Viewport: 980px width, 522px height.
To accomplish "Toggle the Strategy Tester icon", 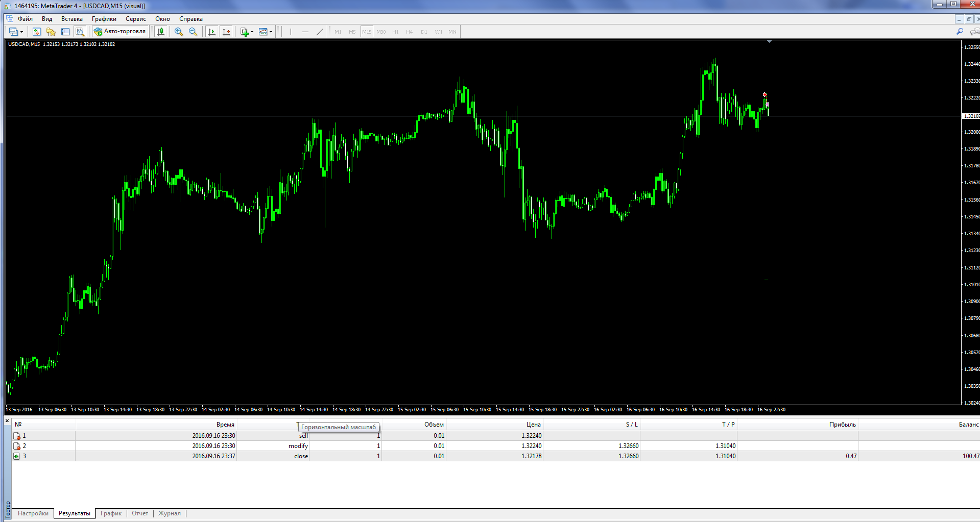I will tap(80, 32).
